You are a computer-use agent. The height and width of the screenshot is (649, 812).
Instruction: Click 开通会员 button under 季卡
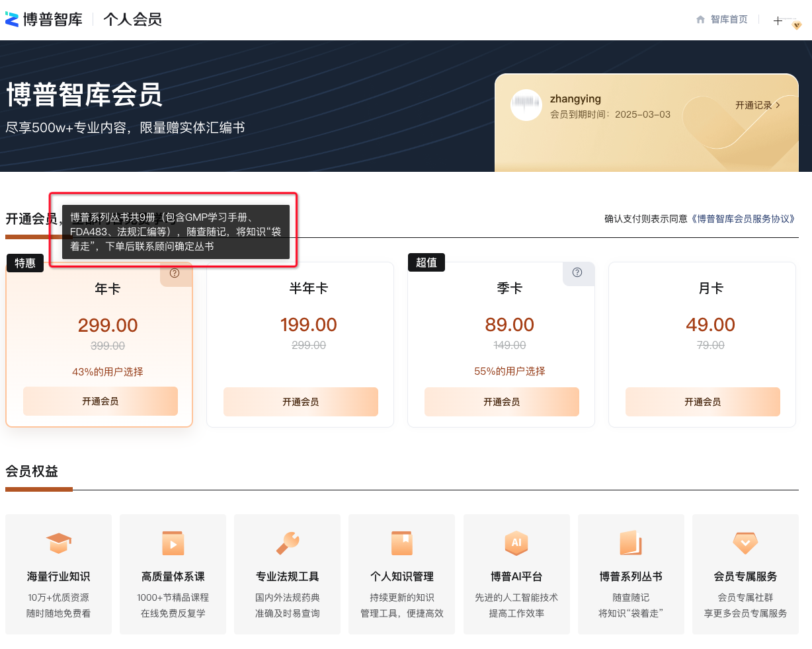point(502,402)
